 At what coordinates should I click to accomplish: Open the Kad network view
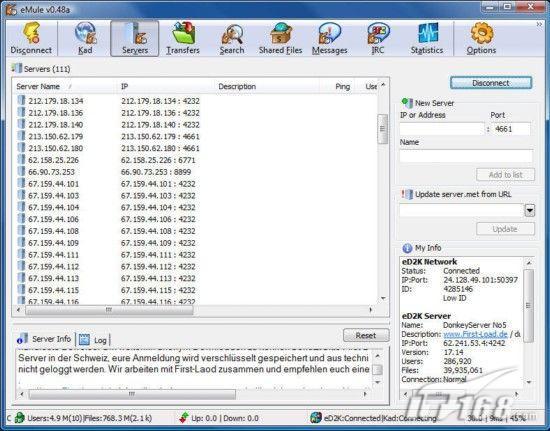[85, 38]
